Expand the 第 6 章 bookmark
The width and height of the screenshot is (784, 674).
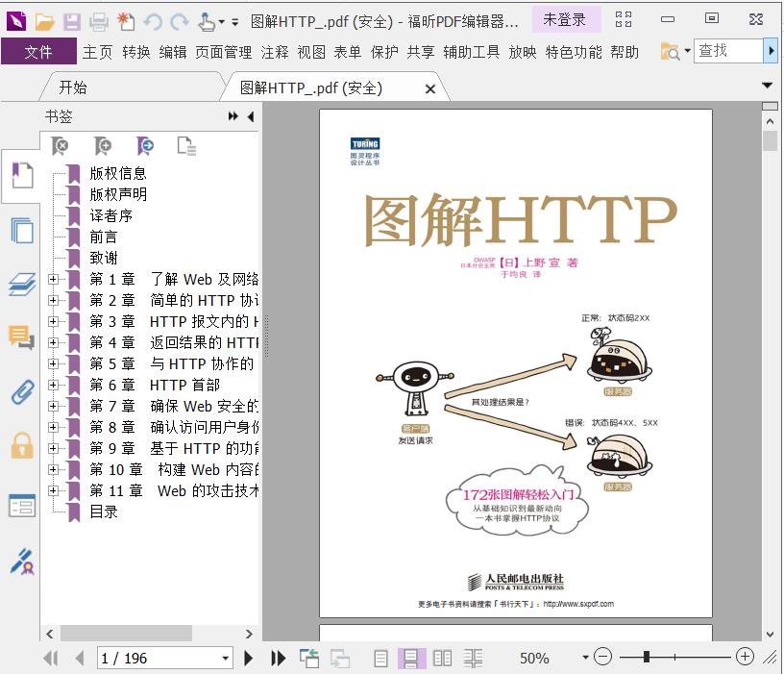pos(53,385)
